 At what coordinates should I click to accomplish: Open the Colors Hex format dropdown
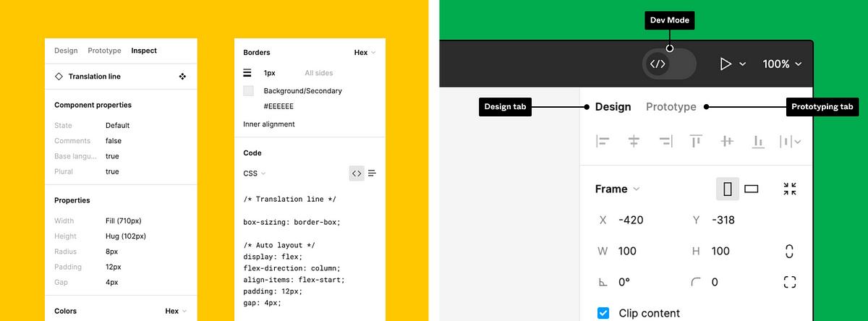pos(176,311)
